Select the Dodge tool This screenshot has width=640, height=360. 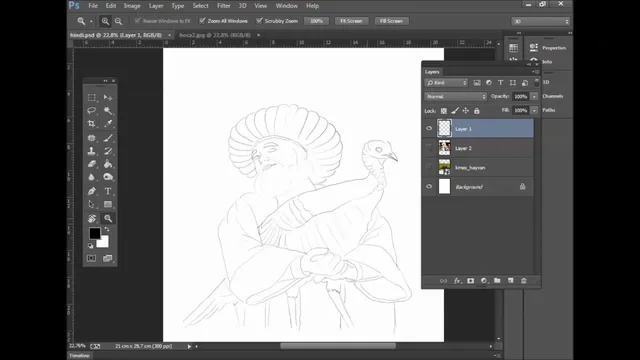click(x=108, y=177)
